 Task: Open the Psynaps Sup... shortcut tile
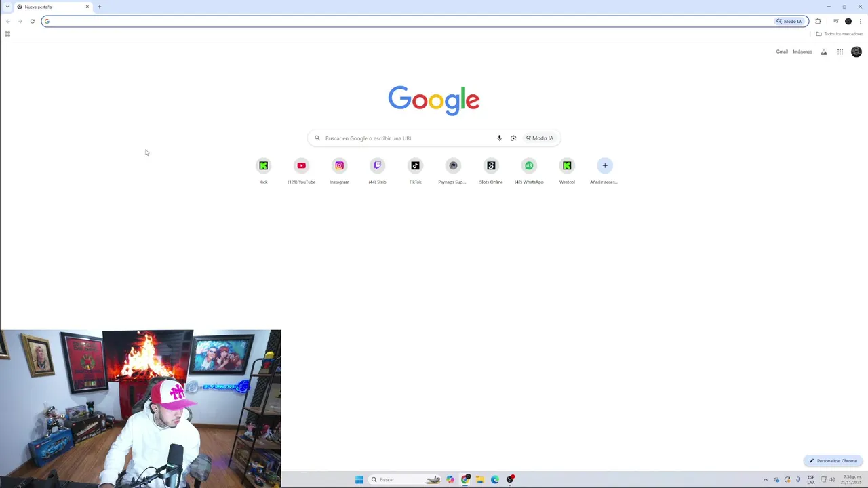pyautogui.click(x=453, y=171)
